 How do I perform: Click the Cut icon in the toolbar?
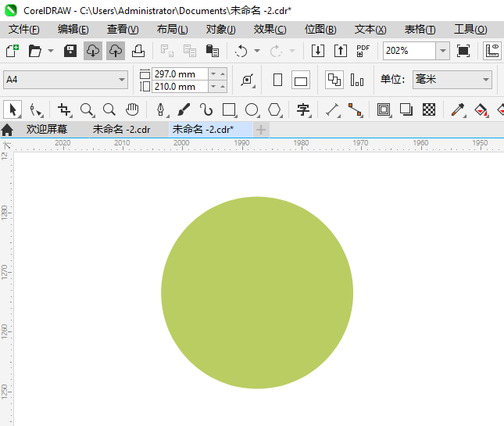tap(167, 51)
